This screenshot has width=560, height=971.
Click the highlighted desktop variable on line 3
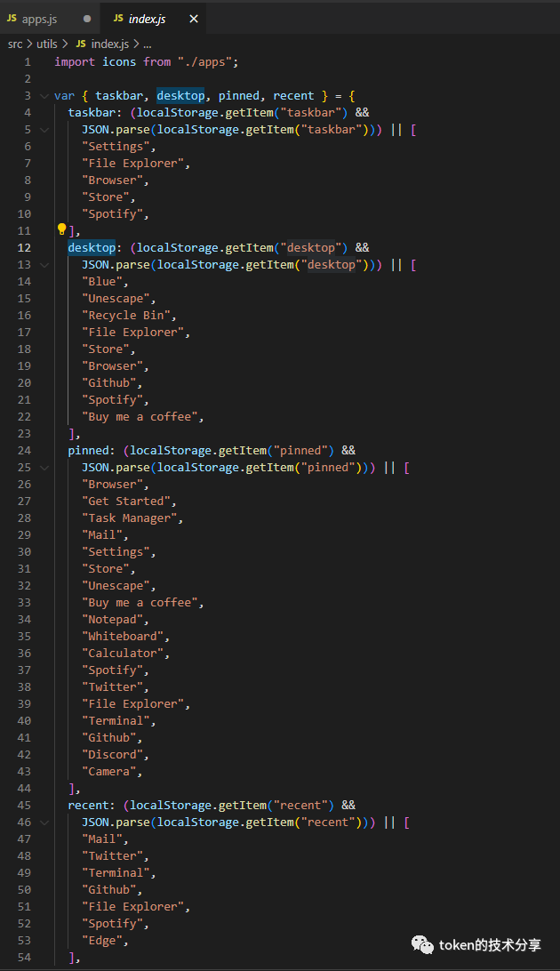[180, 95]
